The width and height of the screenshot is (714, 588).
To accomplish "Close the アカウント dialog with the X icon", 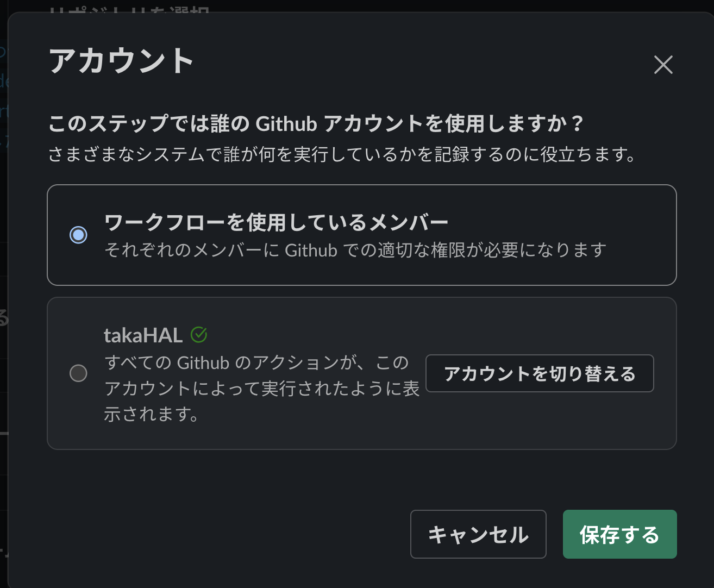I will [x=663, y=65].
